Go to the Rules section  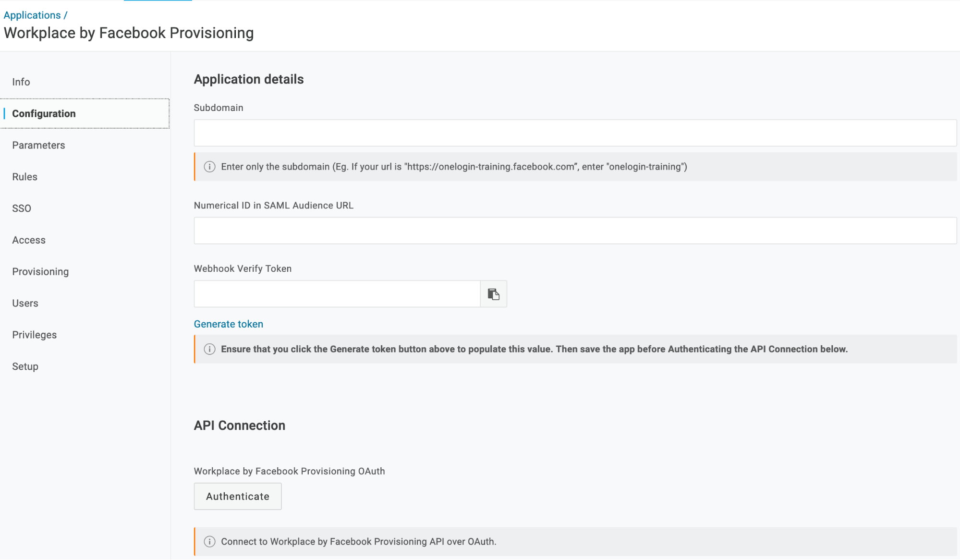click(x=25, y=177)
